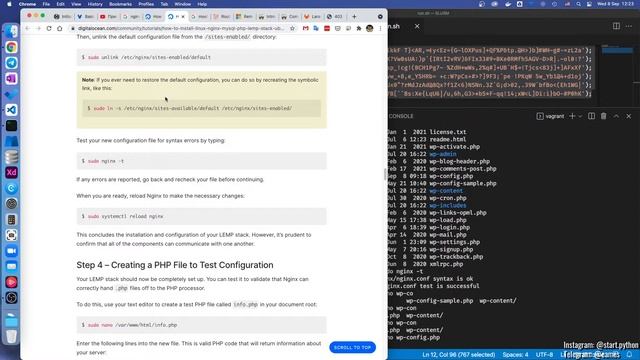Go back using Chrome's back arrow
This screenshot has width=640, height=360.
coord(28,28)
